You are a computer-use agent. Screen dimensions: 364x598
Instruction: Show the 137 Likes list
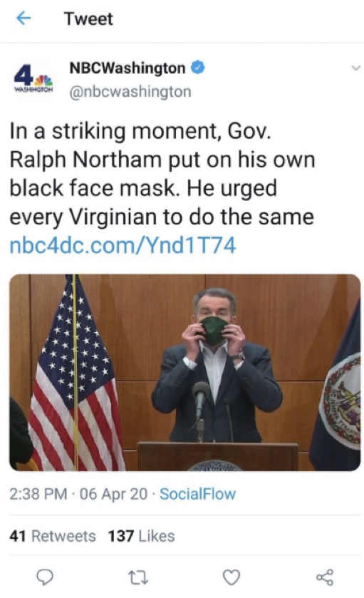(x=142, y=536)
